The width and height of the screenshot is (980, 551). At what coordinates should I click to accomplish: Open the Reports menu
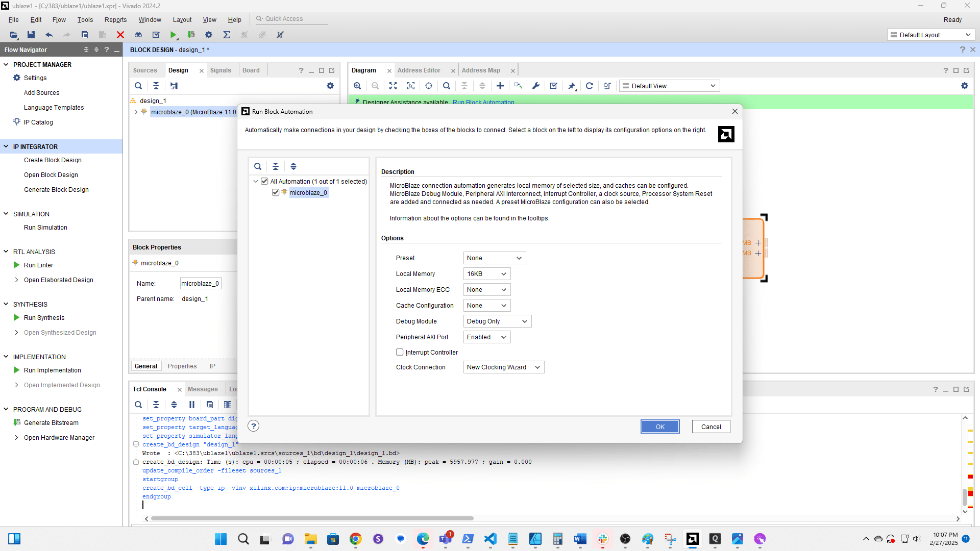point(115,20)
